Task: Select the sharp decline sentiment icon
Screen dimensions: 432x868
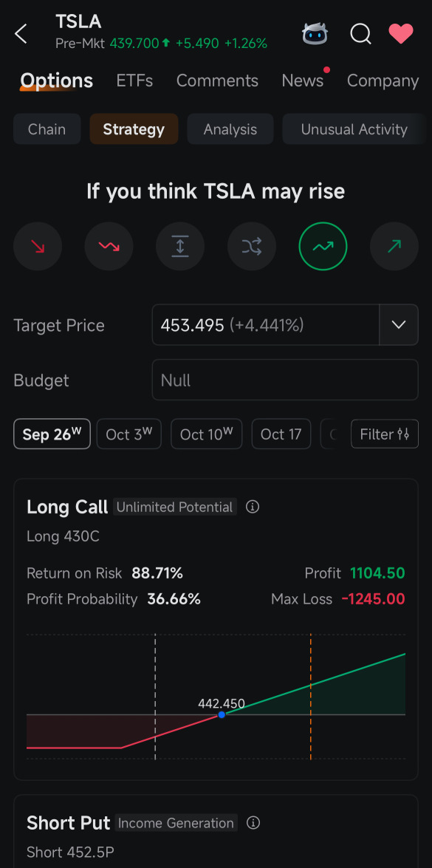Action: tap(37, 246)
